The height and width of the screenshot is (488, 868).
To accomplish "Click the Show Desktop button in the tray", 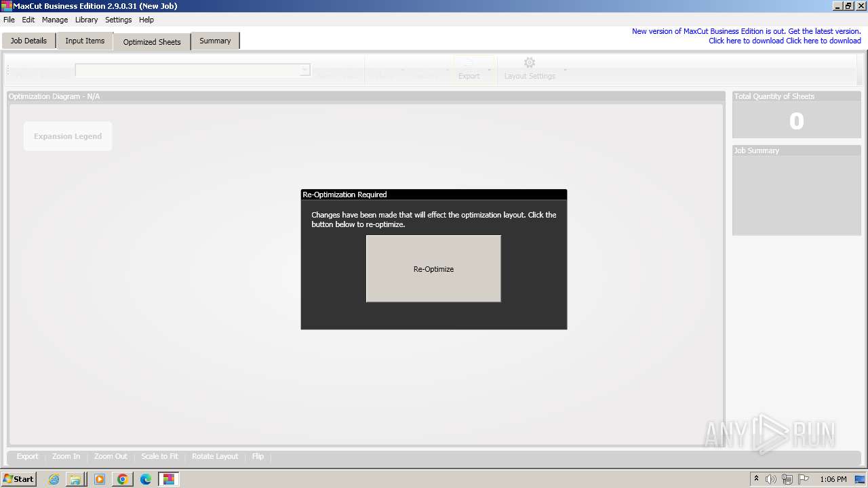I will (861, 479).
